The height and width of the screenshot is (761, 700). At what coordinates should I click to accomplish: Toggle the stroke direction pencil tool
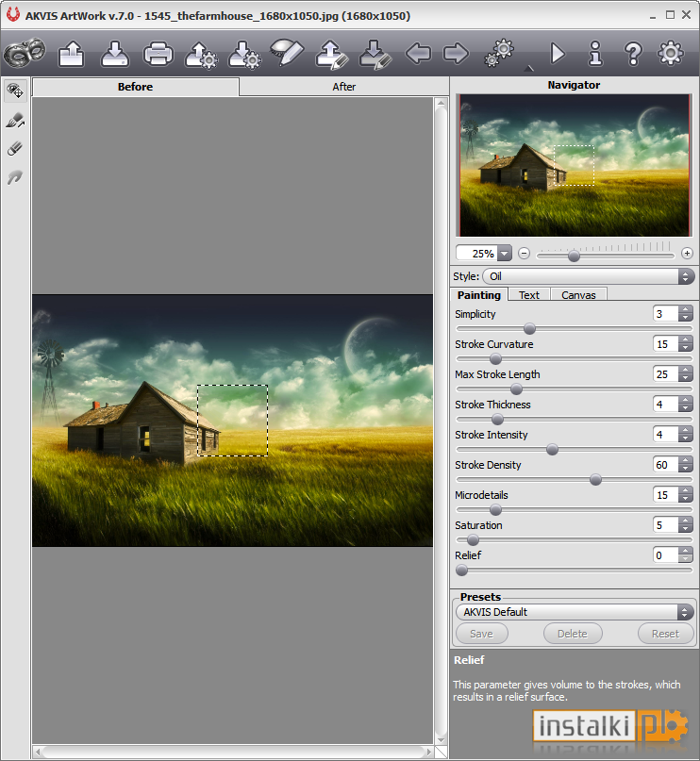pos(15,120)
